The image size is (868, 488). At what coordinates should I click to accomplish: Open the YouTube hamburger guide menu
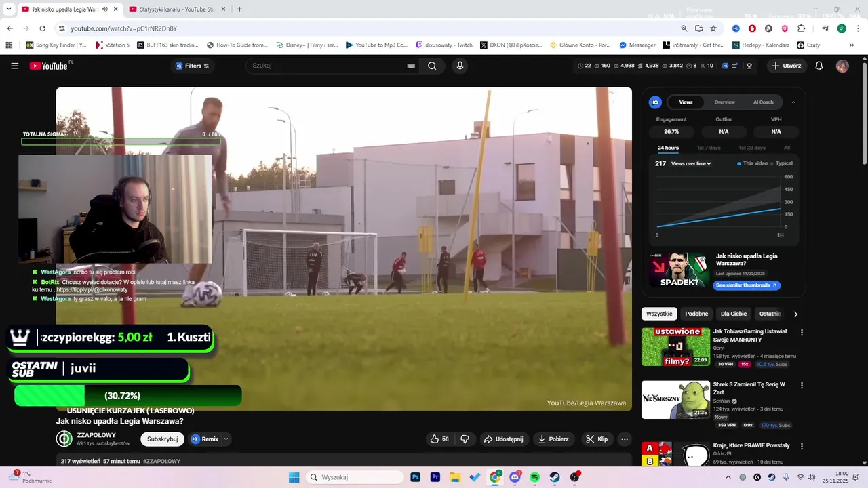pos(15,66)
